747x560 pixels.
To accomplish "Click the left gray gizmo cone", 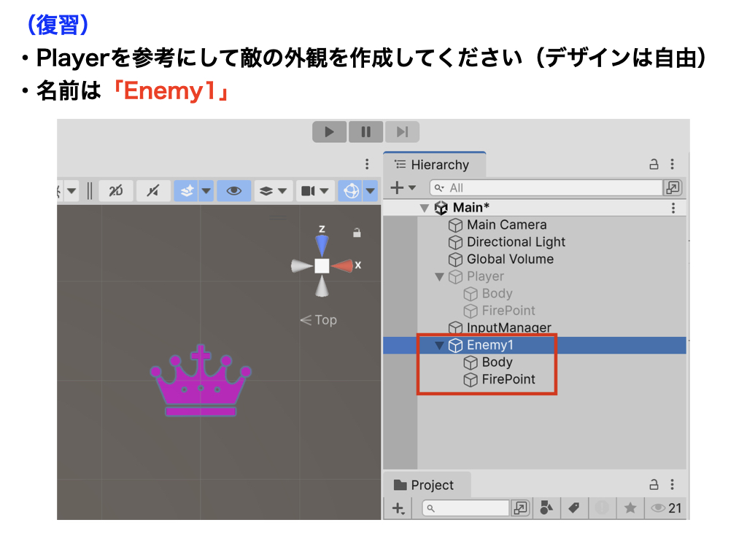I will coord(302,265).
